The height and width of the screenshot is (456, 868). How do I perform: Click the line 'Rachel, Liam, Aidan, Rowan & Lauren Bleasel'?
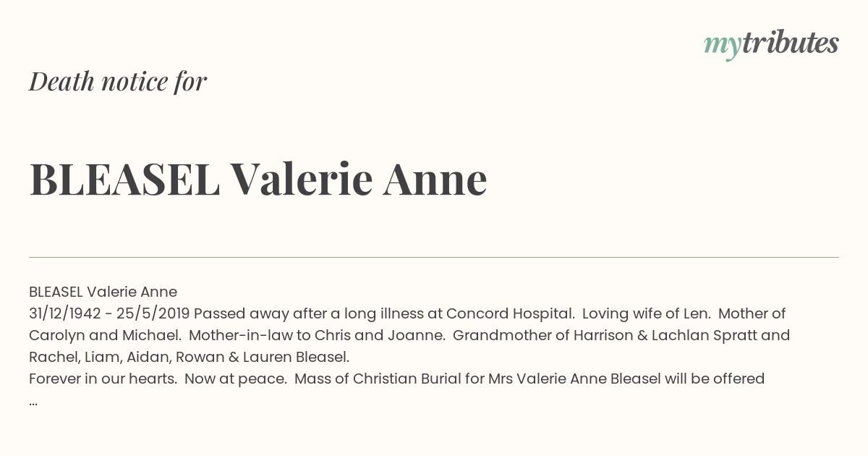tap(189, 357)
